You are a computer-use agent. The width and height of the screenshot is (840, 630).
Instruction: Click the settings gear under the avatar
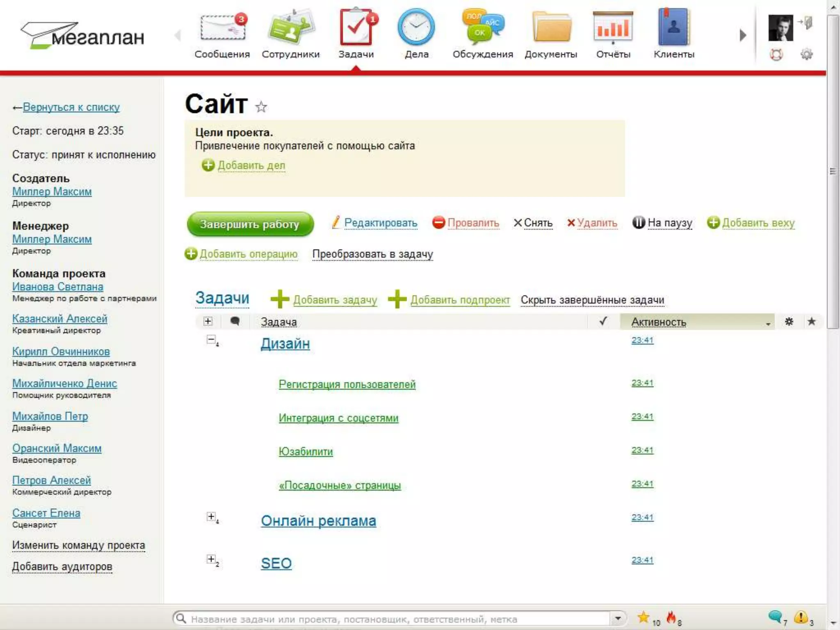point(806,54)
